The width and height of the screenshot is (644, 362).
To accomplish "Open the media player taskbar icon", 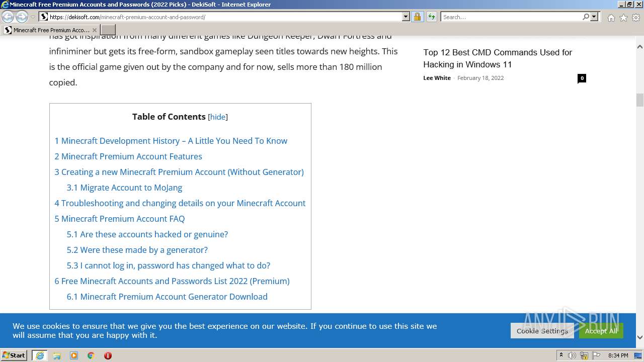I will pyautogui.click(x=74, y=355).
